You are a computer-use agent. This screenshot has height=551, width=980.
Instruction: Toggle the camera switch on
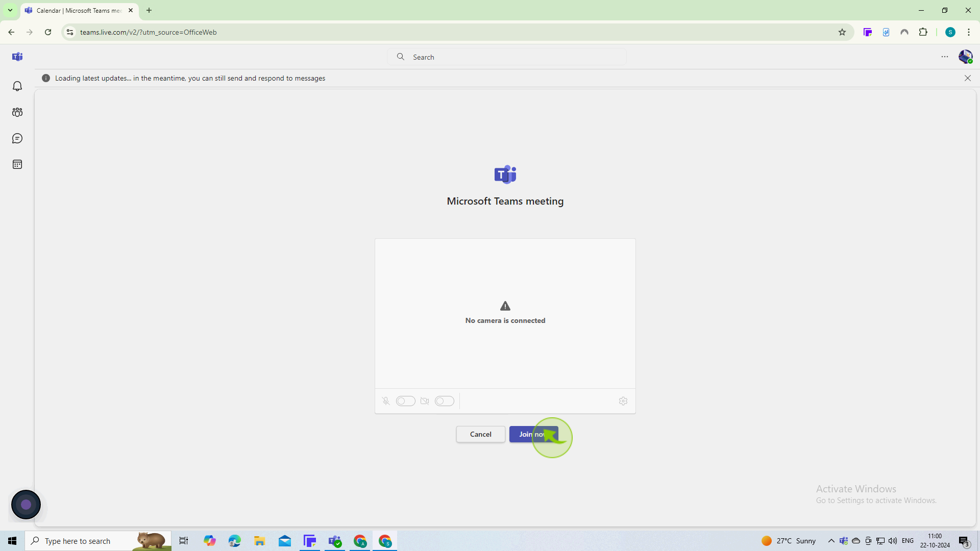pyautogui.click(x=445, y=401)
